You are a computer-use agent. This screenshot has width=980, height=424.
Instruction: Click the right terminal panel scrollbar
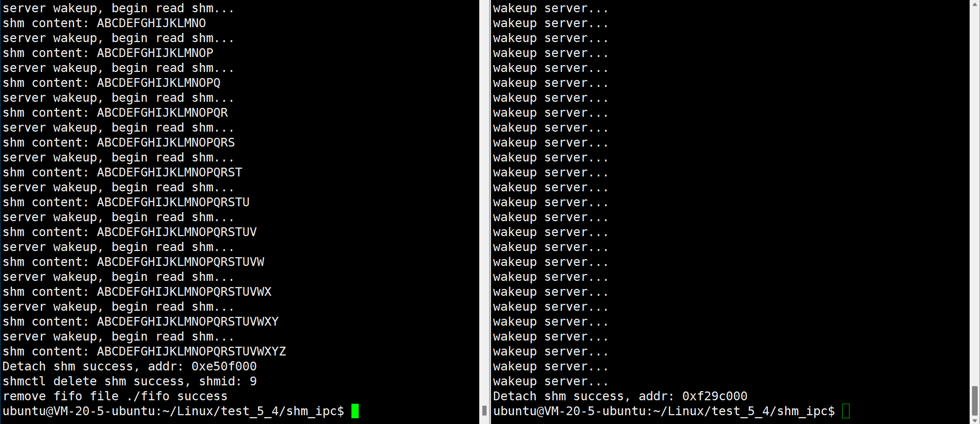tap(975, 393)
